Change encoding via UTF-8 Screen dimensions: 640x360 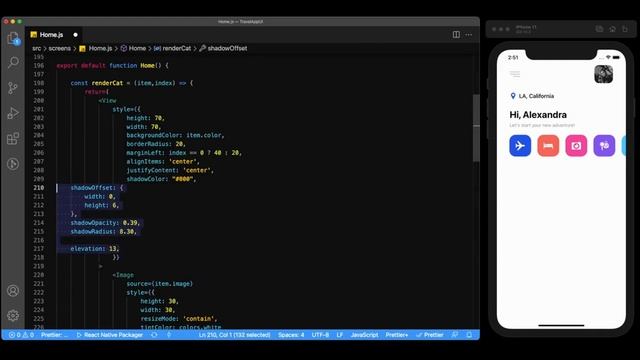[320, 335]
